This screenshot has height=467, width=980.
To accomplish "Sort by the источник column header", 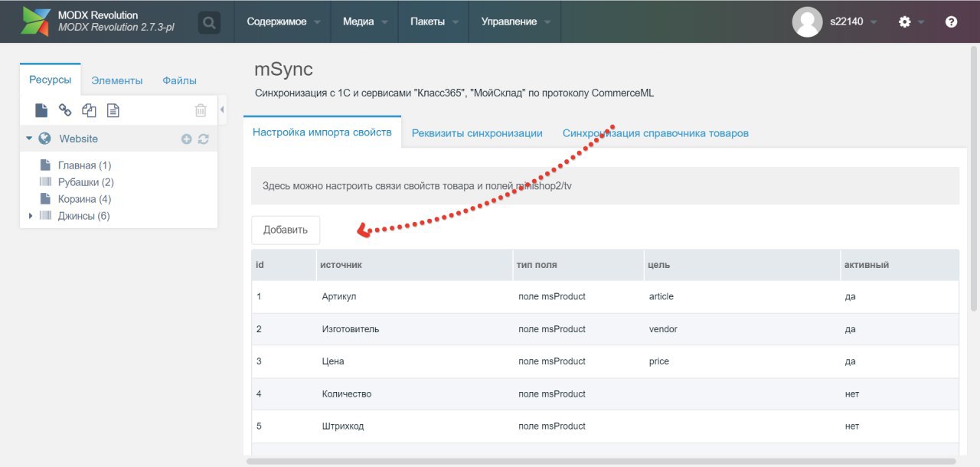I will click(x=414, y=265).
